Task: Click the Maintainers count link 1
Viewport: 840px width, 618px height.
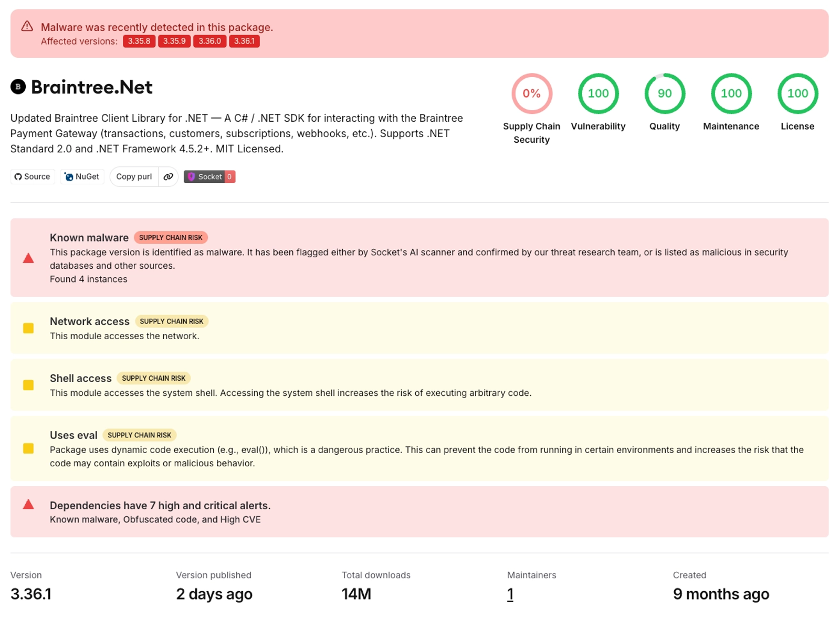Action: pyautogui.click(x=510, y=594)
